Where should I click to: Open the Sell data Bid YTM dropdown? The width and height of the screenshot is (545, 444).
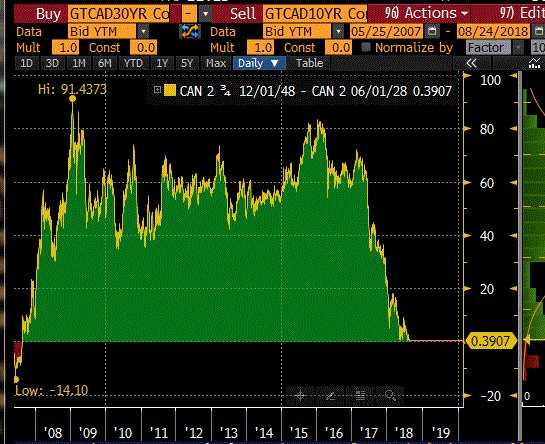pos(338,32)
